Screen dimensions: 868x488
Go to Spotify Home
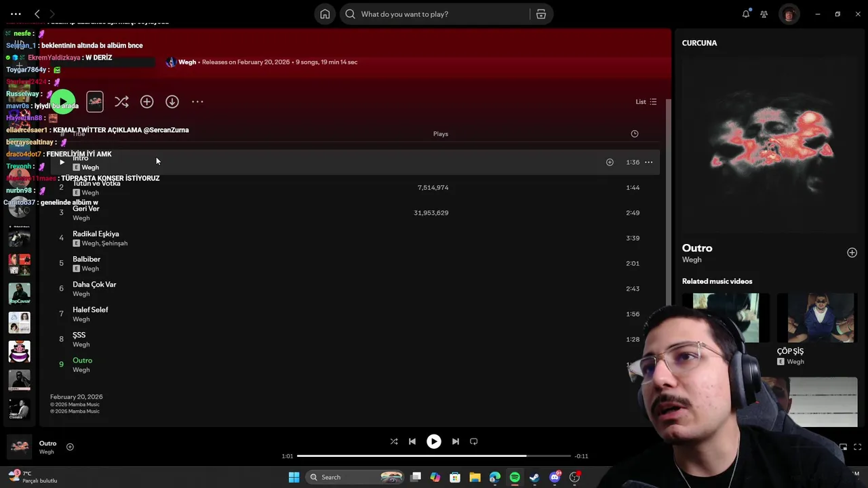coord(325,14)
